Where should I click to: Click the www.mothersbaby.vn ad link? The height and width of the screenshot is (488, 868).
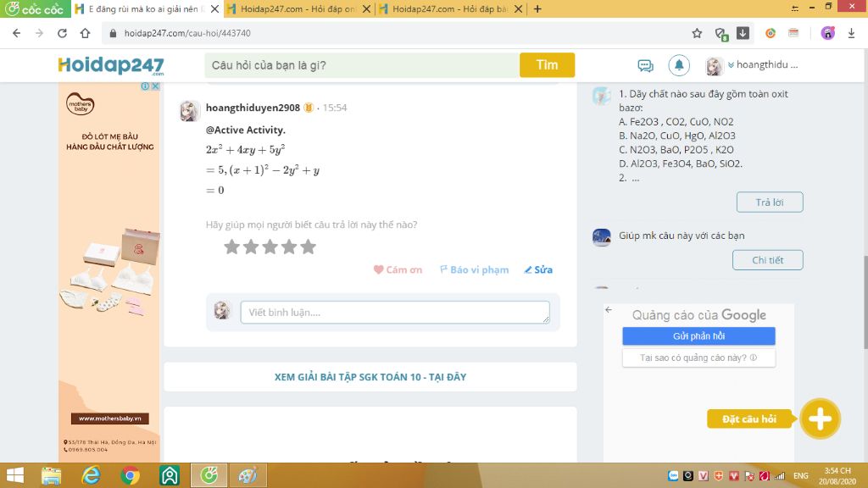(109, 419)
